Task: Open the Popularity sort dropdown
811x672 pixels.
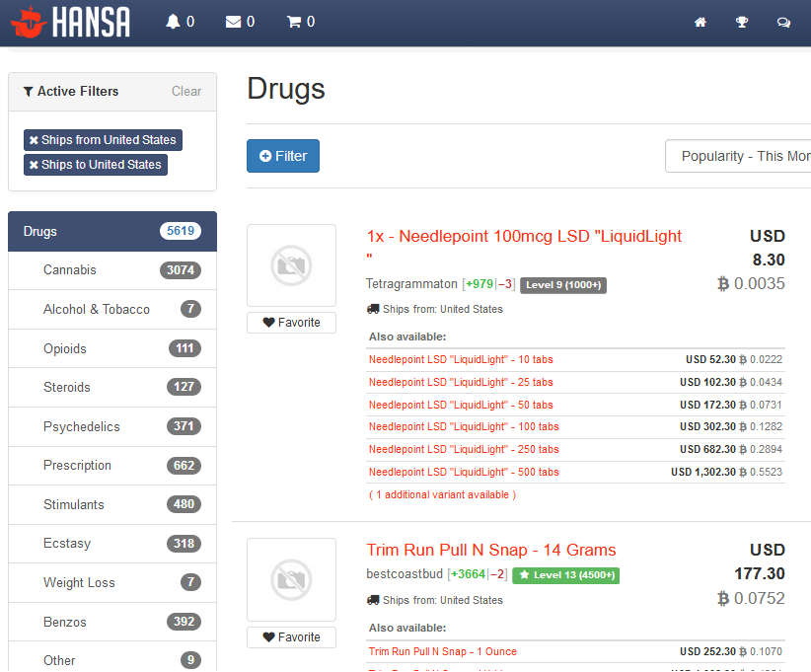Action: click(738, 156)
